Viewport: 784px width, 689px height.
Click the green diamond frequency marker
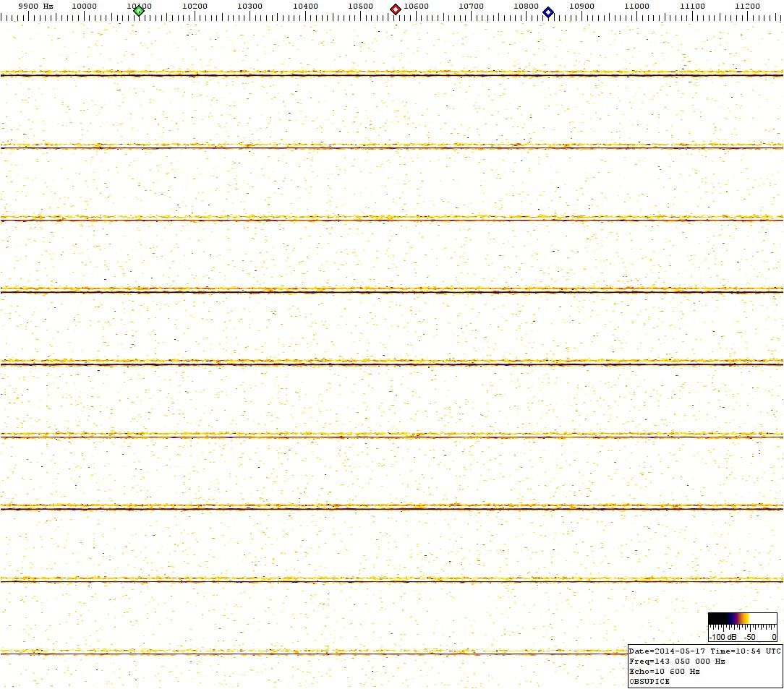(x=139, y=10)
